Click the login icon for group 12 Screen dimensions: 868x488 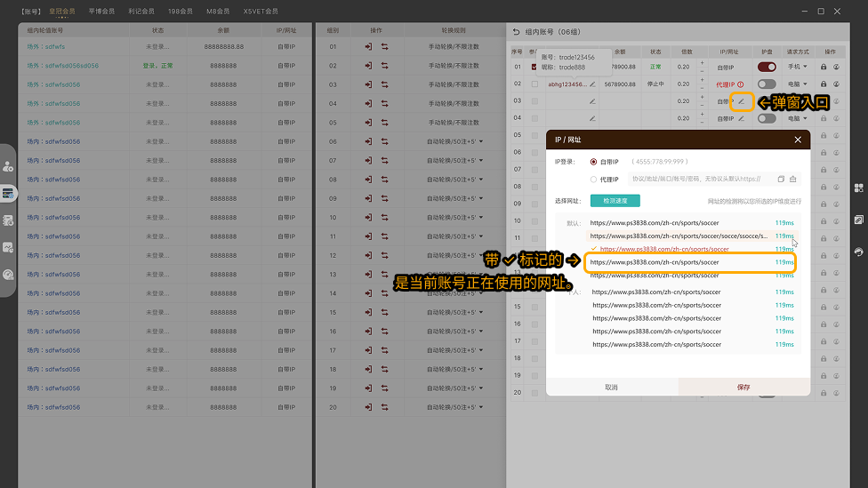click(369, 256)
